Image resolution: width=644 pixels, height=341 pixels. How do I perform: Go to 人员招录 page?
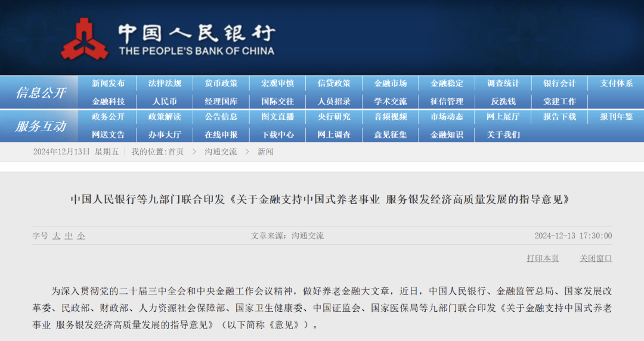pos(334,101)
